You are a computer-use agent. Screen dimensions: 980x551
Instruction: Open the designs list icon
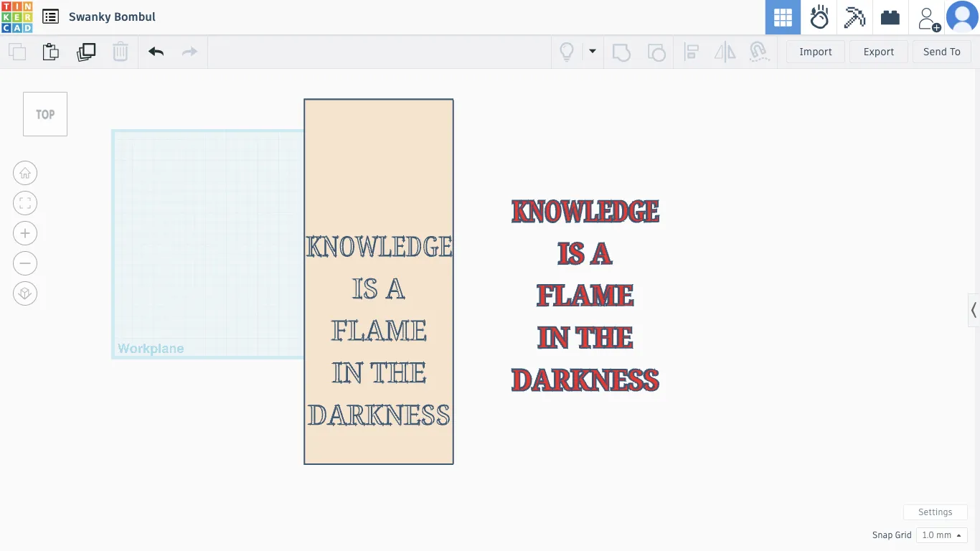click(50, 17)
